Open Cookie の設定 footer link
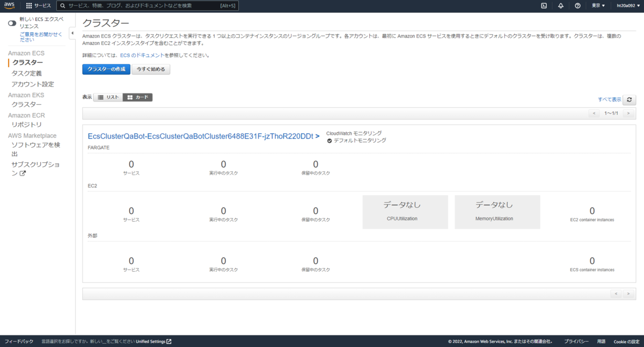The width and height of the screenshot is (644, 347). click(626, 342)
